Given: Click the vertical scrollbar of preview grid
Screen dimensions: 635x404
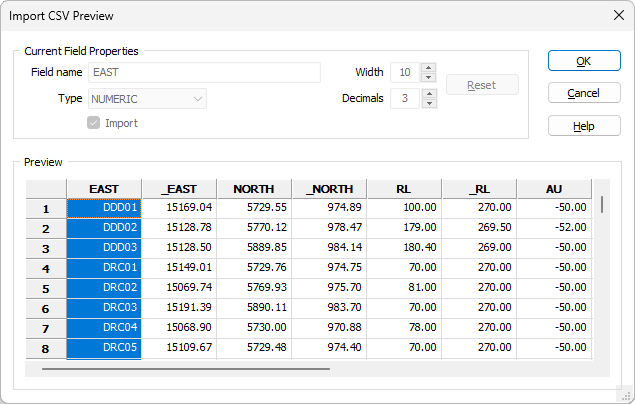Looking at the screenshot, I should [602, 205].
